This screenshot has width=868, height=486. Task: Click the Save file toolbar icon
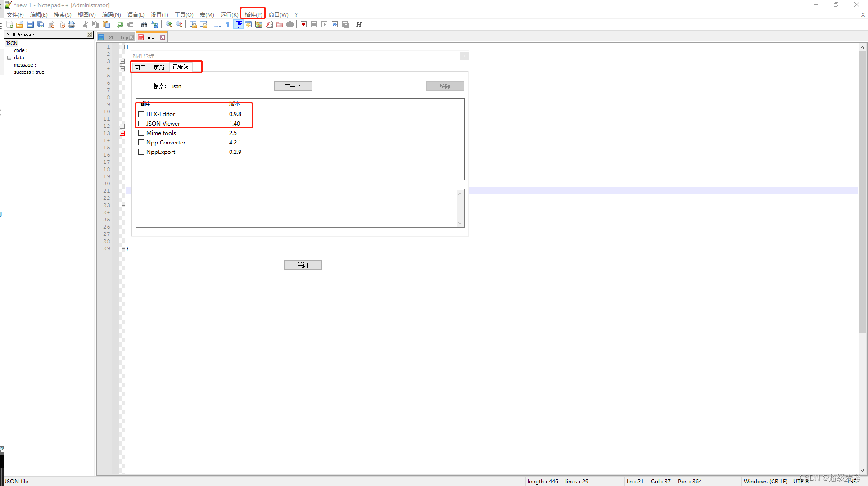click(x=30, y=24)
